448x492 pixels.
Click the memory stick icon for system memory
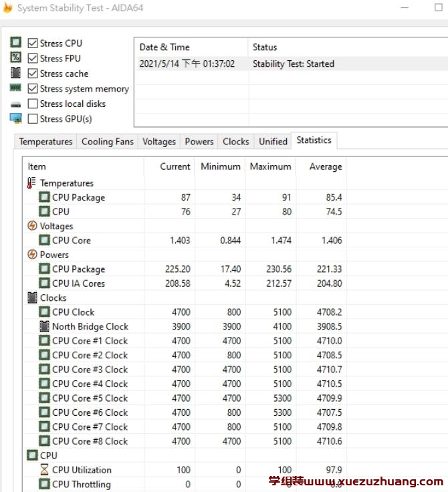pyautogui.click(x=15, y=88)
